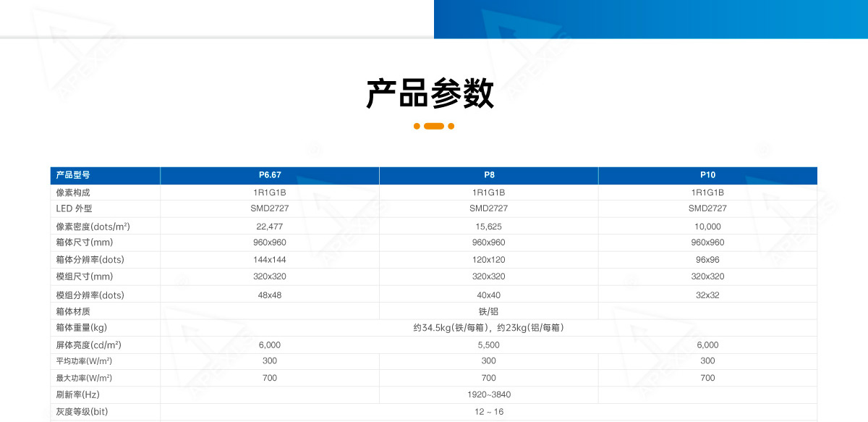Select the 箱体分辨率(dots) row label
868x422 pixels.
point(90,260)
